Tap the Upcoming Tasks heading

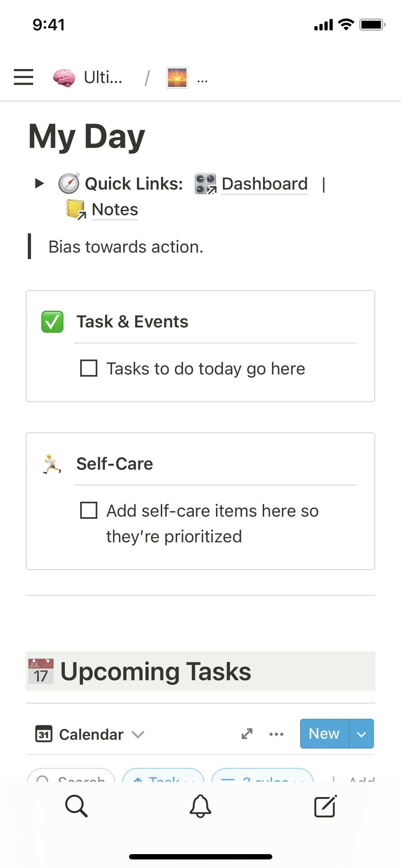[x=155, y=671]
